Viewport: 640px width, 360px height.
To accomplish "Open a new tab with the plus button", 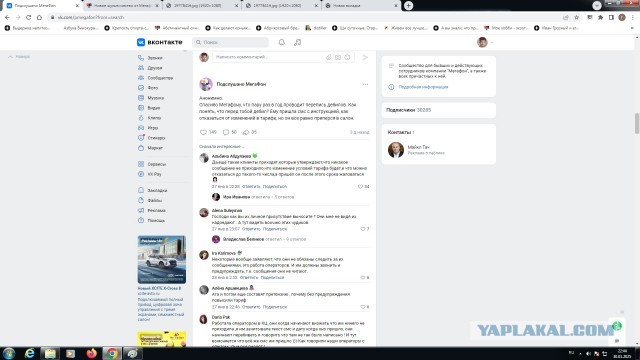I will click(x=408, y=6).
